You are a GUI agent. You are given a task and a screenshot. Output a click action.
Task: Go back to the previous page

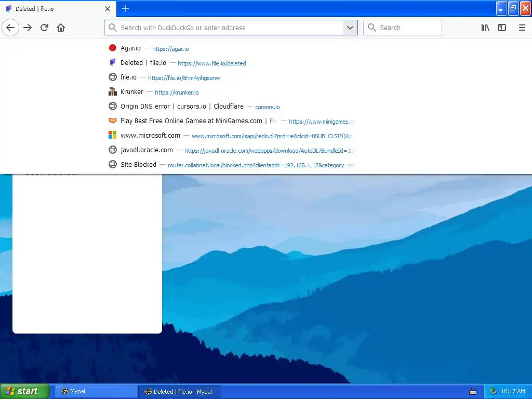[10, 28]
